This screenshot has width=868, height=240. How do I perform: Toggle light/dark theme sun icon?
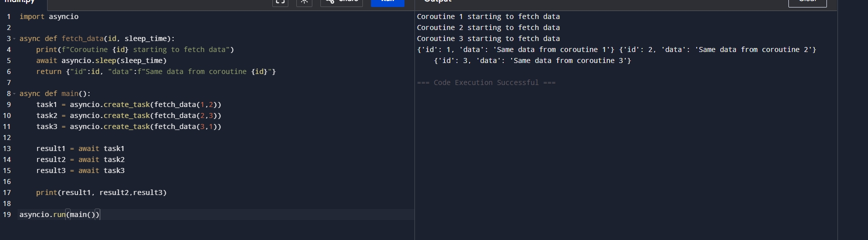(304, 1)
